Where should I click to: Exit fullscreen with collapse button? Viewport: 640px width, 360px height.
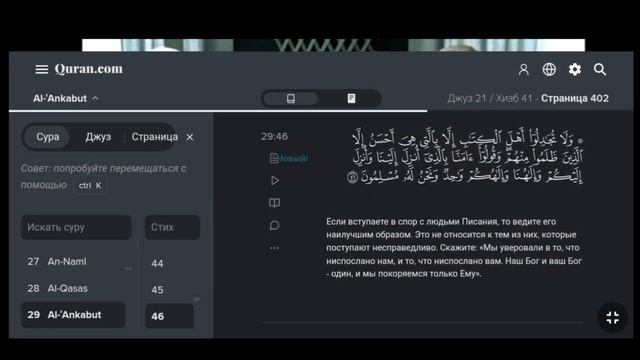coord(612,318)
